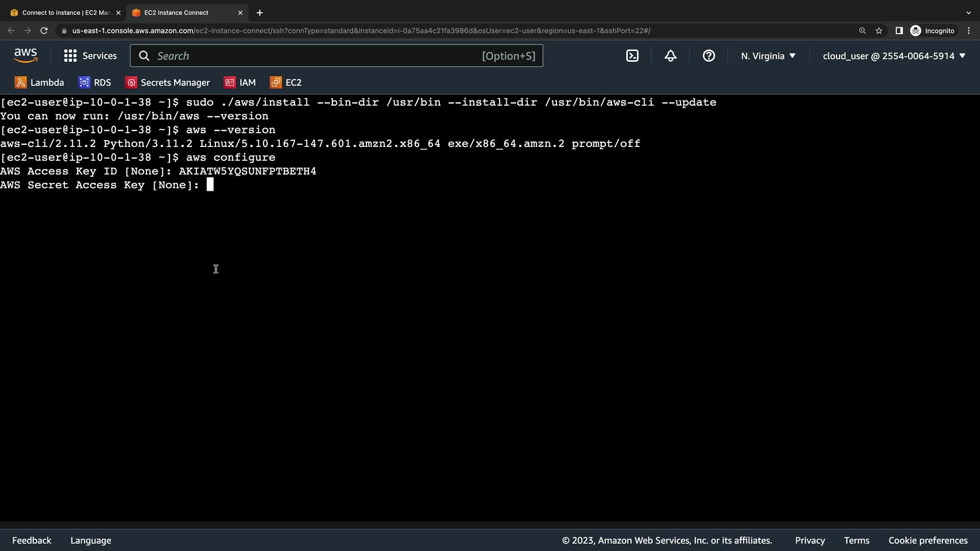Image resolution: width=980 pixels, height=551 pixels.
Task: Open EC2 favorite shortcut
Action: 286,83
